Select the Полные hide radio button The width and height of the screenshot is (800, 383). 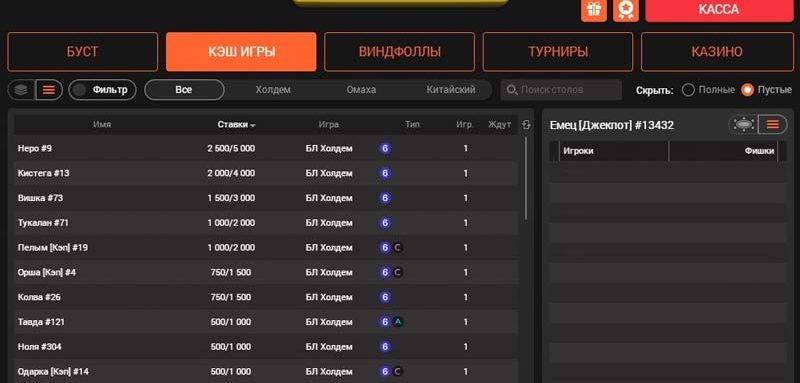point(688,90)
